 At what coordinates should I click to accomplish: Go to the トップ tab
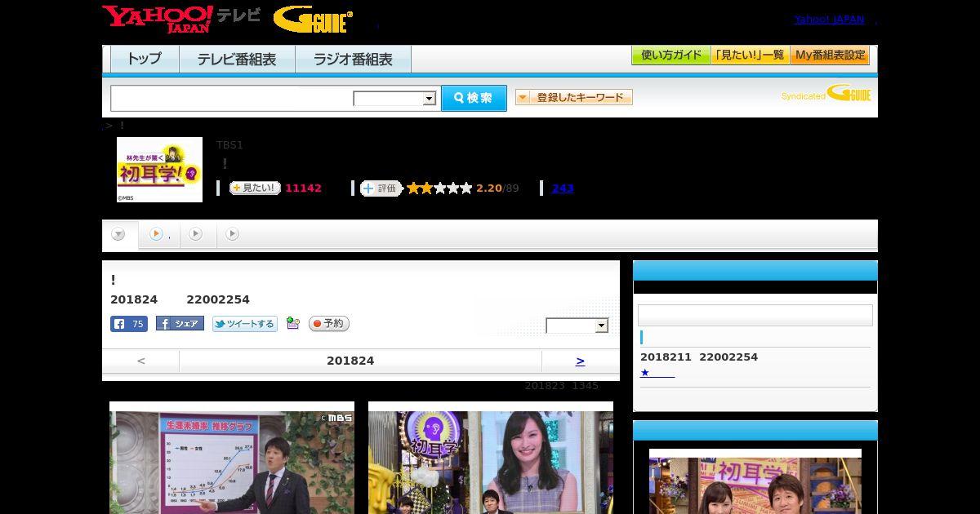[144, 59]
